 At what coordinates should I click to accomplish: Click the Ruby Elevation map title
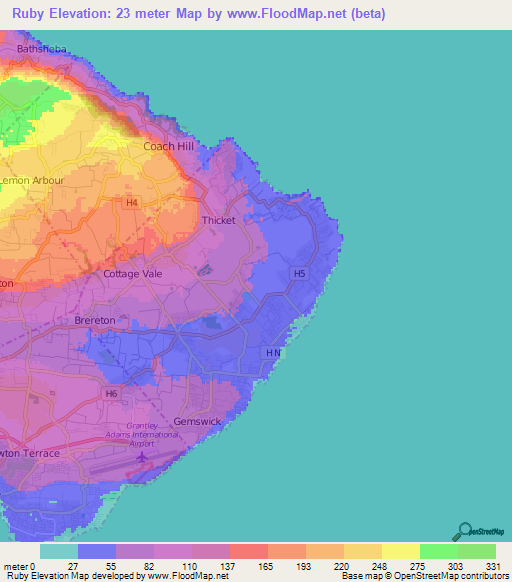point(199,14)
